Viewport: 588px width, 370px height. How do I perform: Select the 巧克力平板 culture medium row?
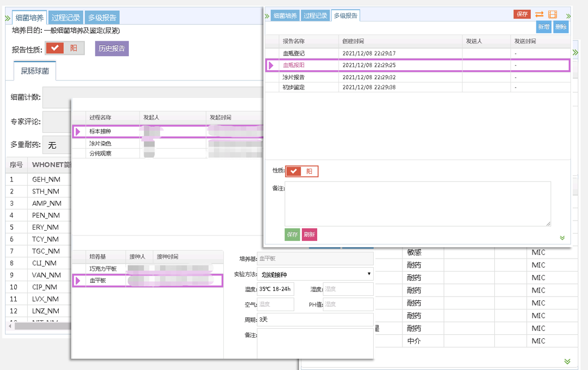click(x=148, y=269)
